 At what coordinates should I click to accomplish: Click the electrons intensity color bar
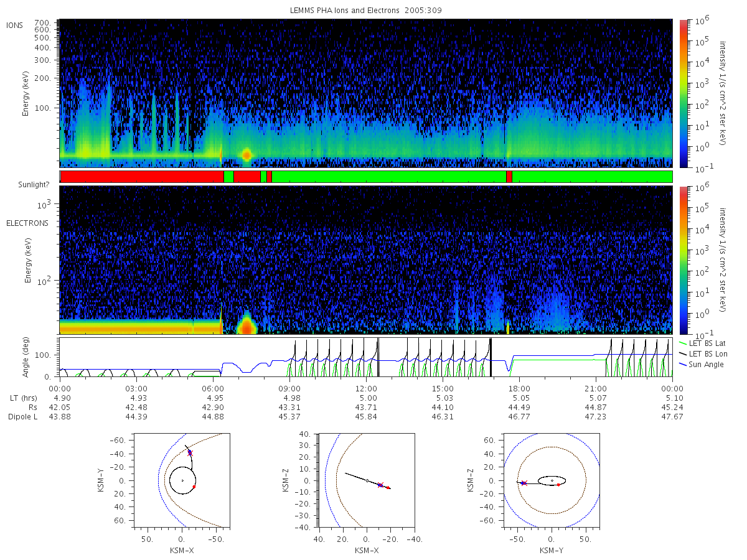(684, 260)
